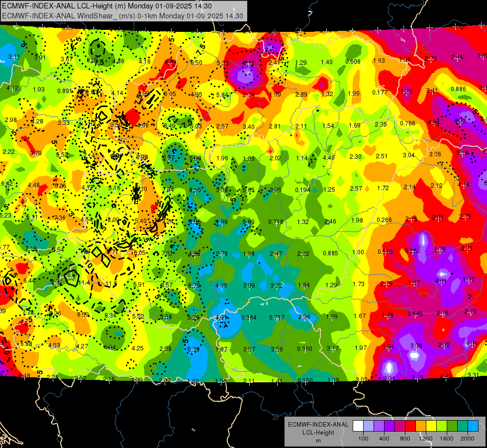Click the LCL-Height label in the legend
Viewport: 487px width, 448px height.
click(x=318, y=433)
